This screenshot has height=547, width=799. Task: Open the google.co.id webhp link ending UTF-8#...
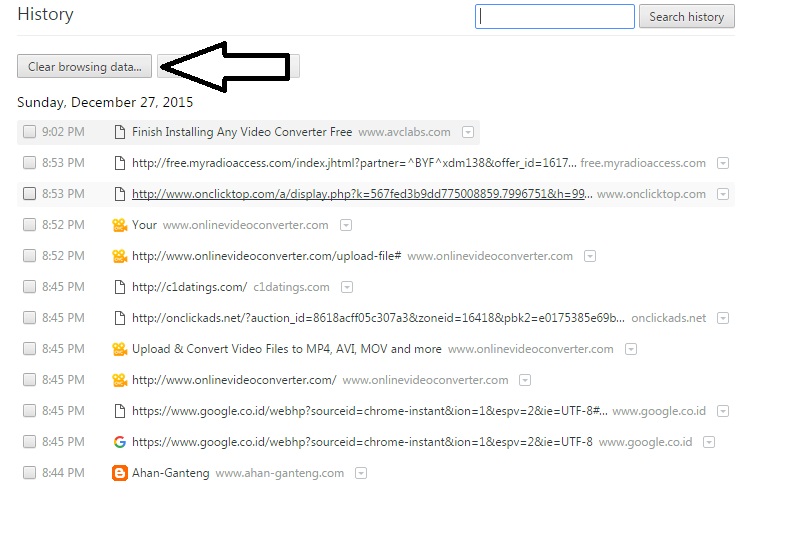click(370, 411)
